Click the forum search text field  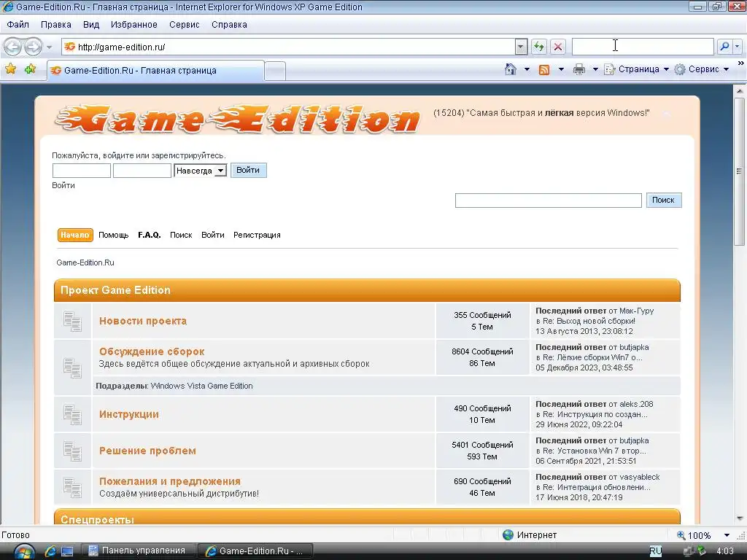click(x=549, y=201)
